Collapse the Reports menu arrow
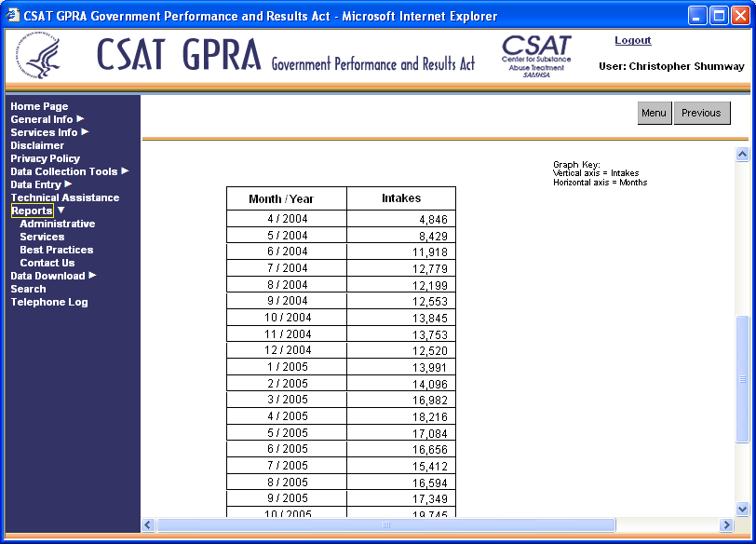 61,211
